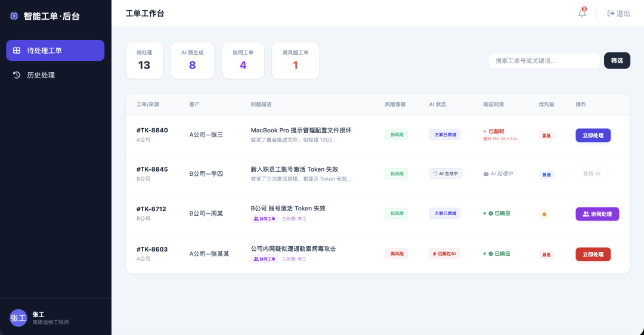Screen dimensions: 644x335
Task: Click 立即处理 for ticket #TK-8840
Action: [593, 135]
